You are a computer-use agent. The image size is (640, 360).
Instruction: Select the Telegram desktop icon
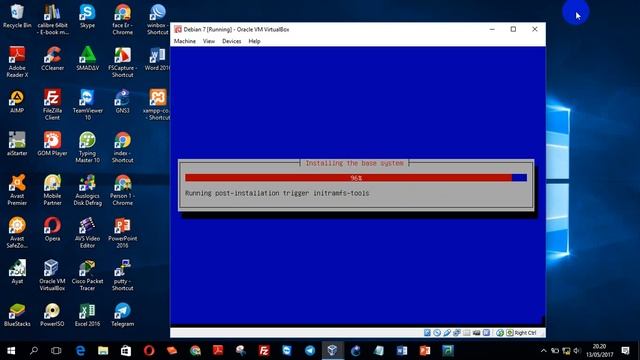point(122,314)
